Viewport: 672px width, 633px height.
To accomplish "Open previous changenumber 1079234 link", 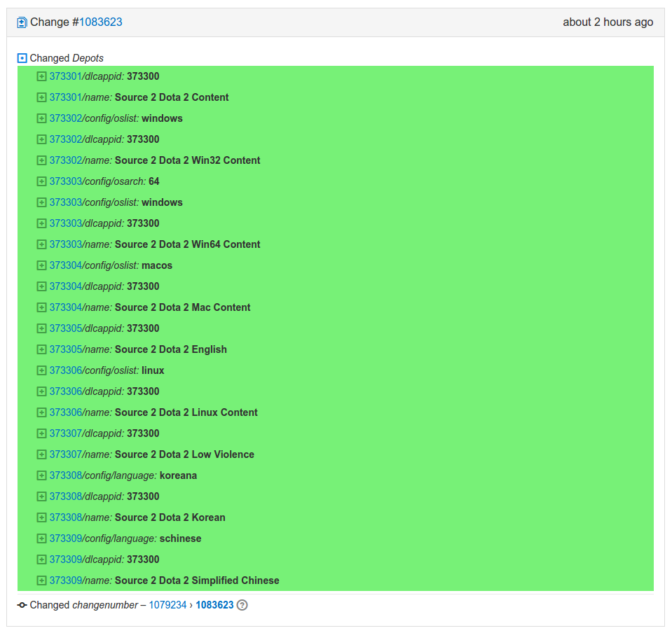I will tap(167, 605).
